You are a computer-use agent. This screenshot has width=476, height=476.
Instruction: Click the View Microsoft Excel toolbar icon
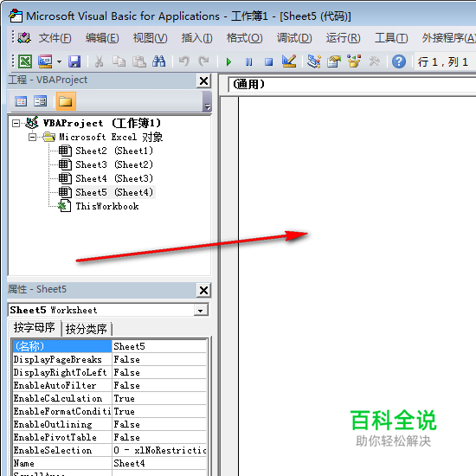coord(25,61)
